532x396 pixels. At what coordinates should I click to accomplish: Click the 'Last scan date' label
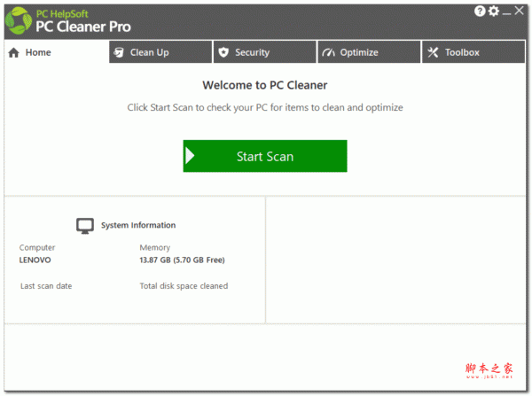[46, 286]
